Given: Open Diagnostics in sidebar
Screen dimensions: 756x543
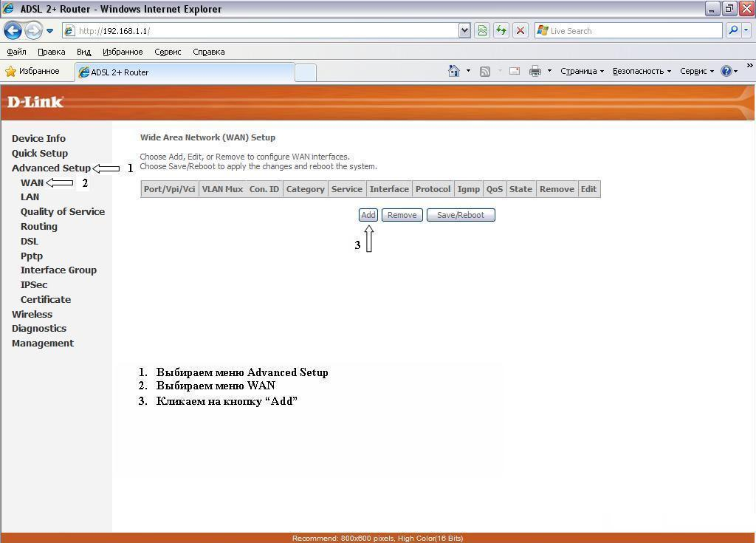Looking at the screenshot, I should [x=39, y=328].
